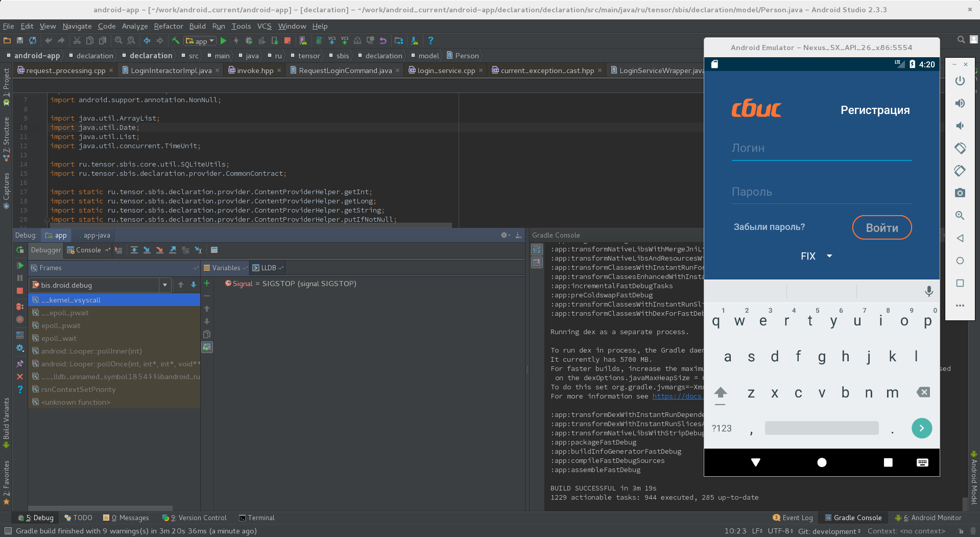Viewport: 980px width, 537px height.
Task: Open the debug settings gear dropdown
Action: pyautogui.click(x=20, y=347)
